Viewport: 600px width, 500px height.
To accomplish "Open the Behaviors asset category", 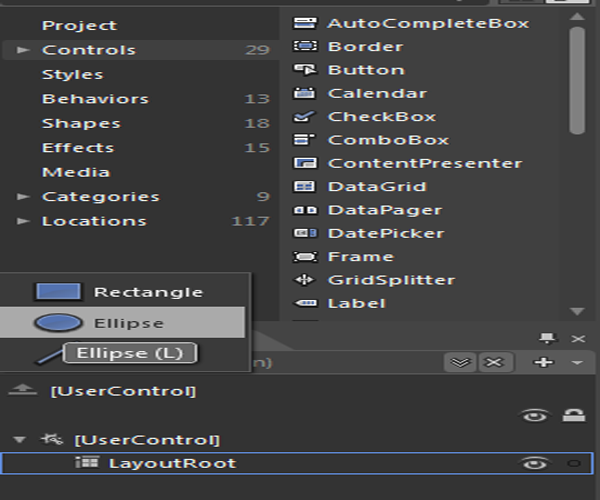I will click(x=95, y=99).
